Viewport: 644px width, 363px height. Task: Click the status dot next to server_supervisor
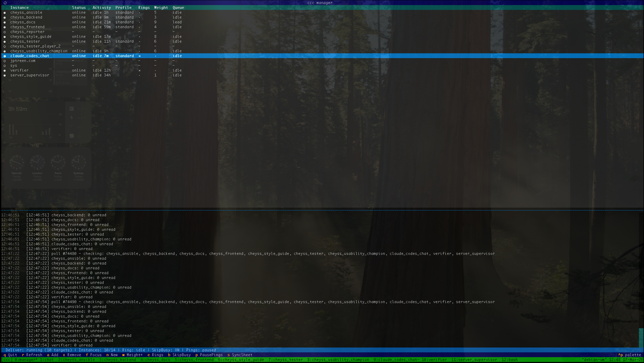click(x=5, y=75)
